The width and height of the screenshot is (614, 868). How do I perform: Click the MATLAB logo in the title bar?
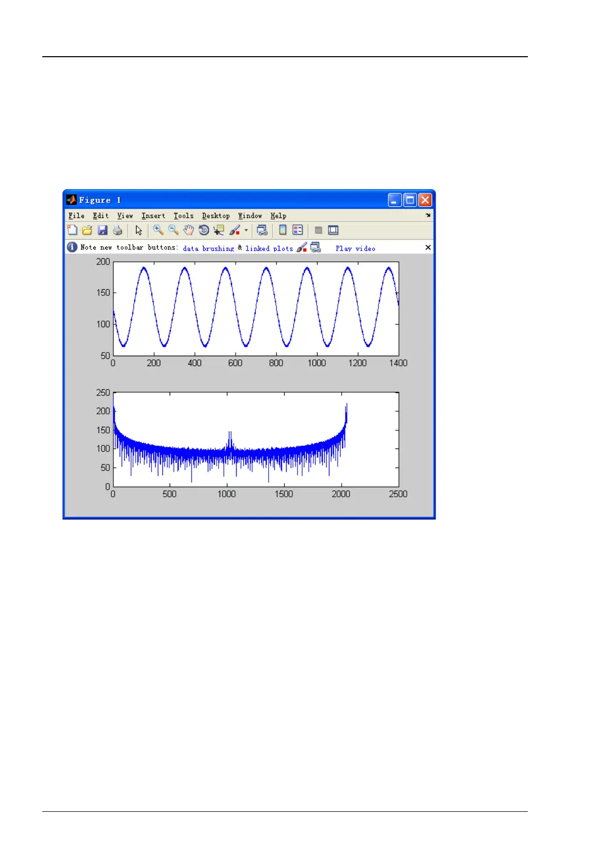tap(71, 200)
